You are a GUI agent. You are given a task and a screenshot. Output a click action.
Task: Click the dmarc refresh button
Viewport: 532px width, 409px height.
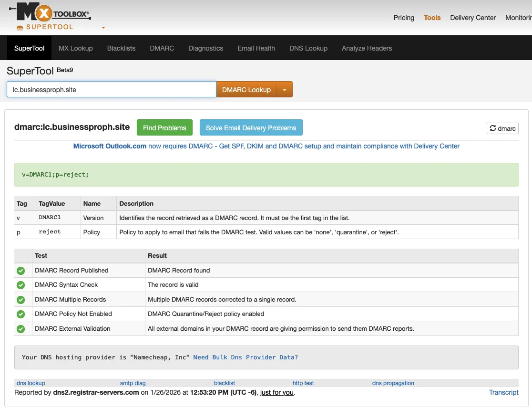click(x=502, y=128)
